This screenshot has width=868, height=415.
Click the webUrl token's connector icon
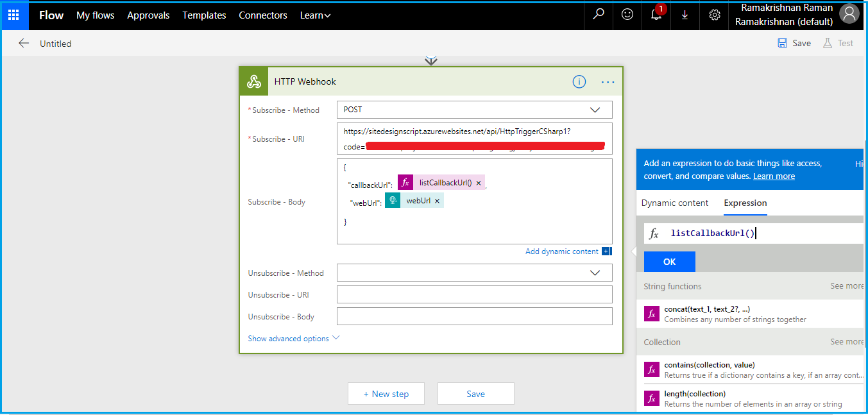click(x=392, y=201)
